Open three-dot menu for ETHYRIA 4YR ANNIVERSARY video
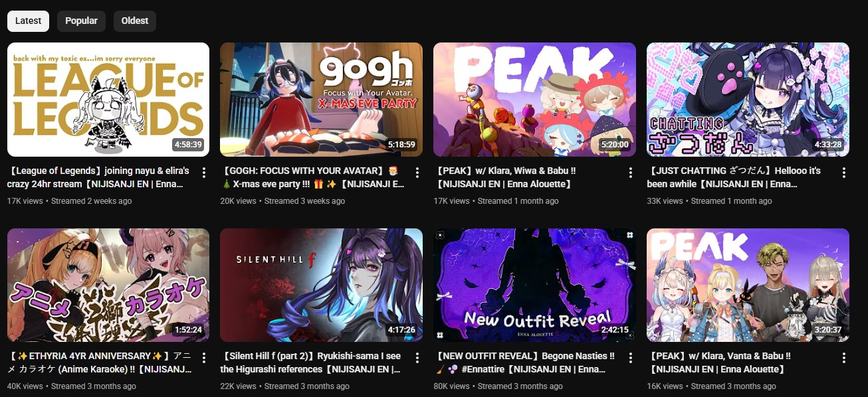This screenshot has width=868, height=397. pyautogui.click(x=203, y=358)
